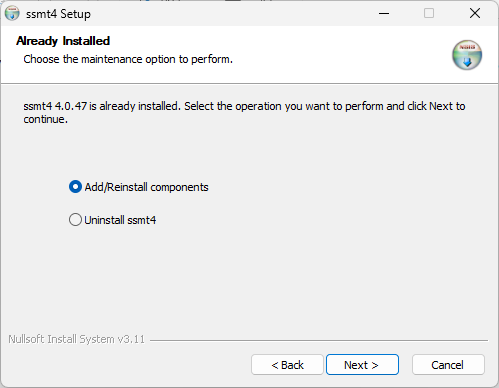Click the 'Already Installed' heading
The height and width of the screenshot is (388, 499).
[63, 41]
